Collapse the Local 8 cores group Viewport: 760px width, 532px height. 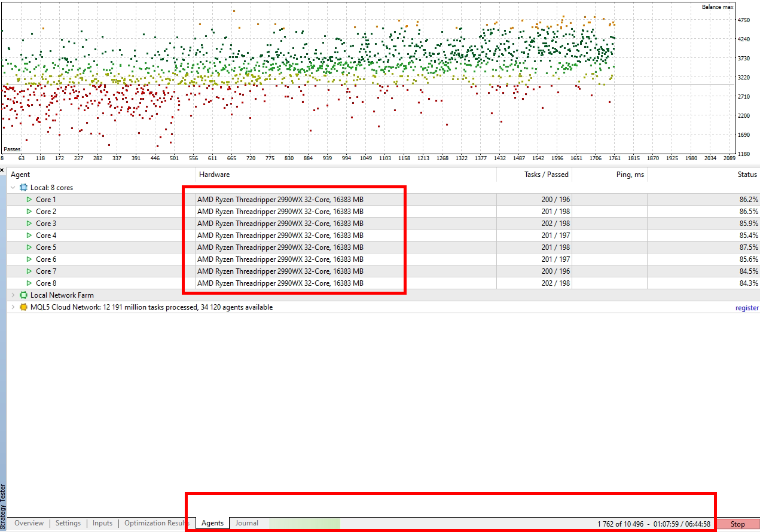click(13, 188)
